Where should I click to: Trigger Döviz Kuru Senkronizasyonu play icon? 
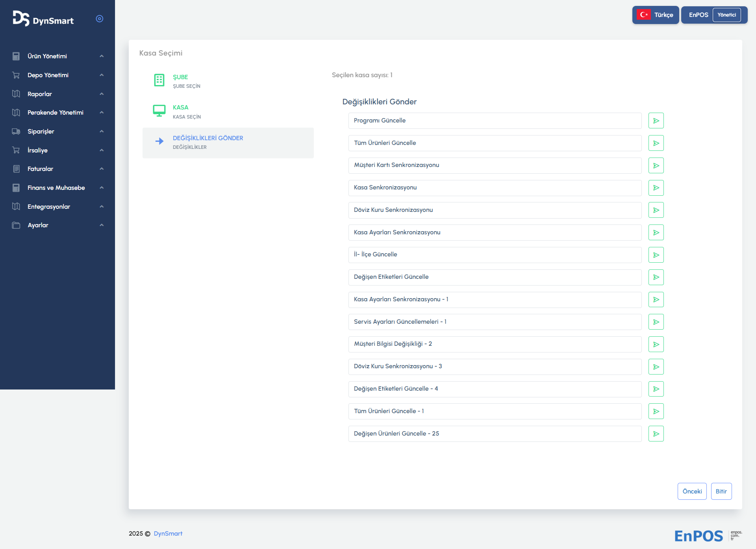(656, 210)
